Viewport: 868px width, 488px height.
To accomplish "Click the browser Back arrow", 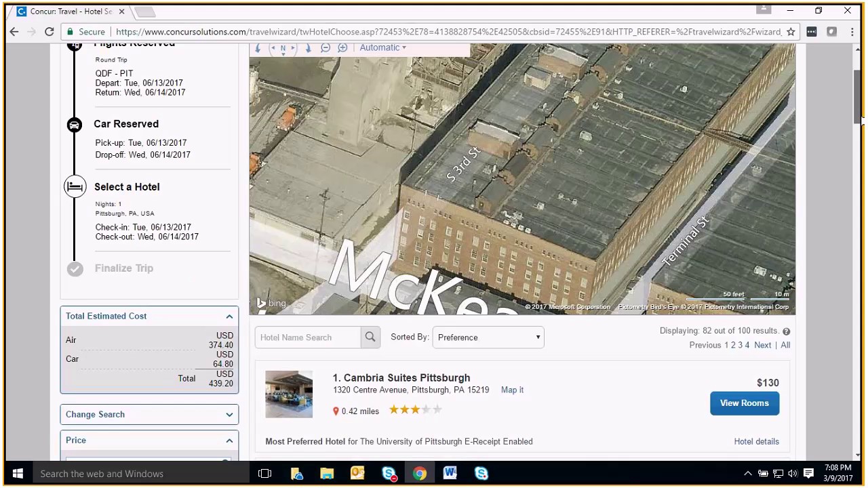I will click(x=14, y=32).
